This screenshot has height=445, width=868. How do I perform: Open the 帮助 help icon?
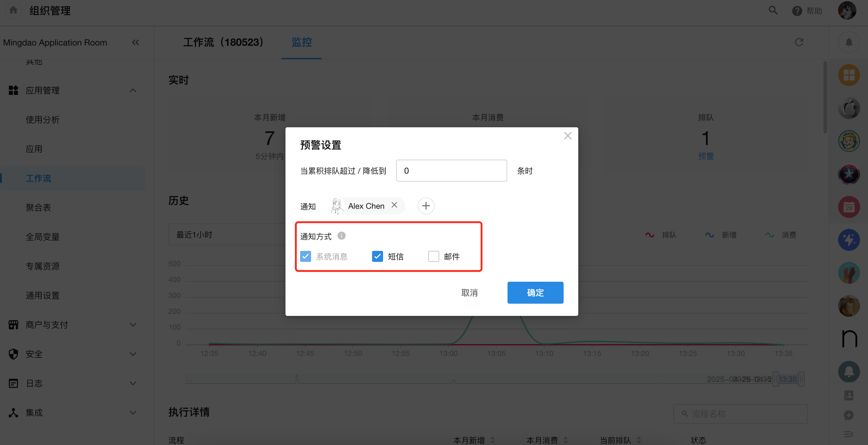[797, 11]
